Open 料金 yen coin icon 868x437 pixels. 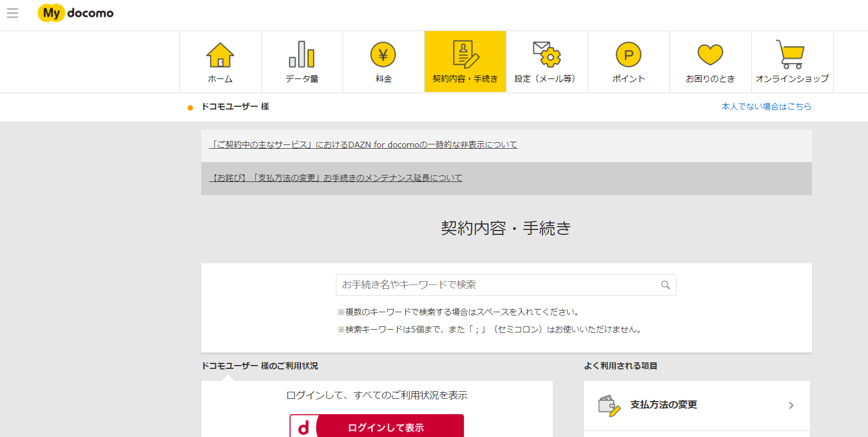pos(383,54)
